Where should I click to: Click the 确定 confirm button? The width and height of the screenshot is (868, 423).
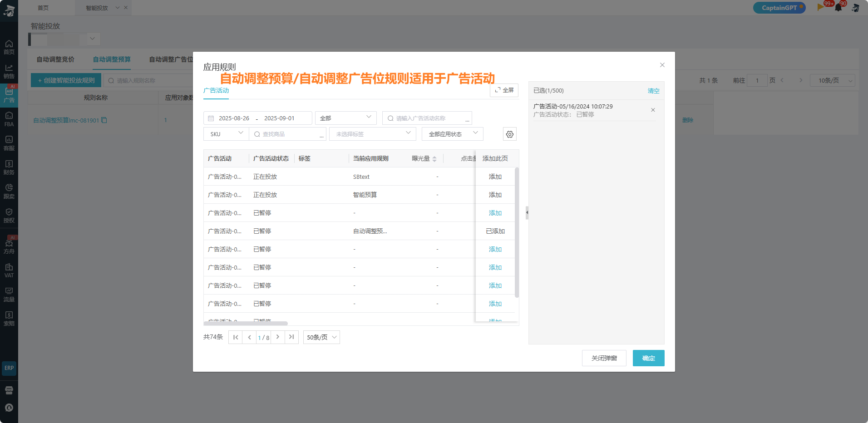[649, 358]
